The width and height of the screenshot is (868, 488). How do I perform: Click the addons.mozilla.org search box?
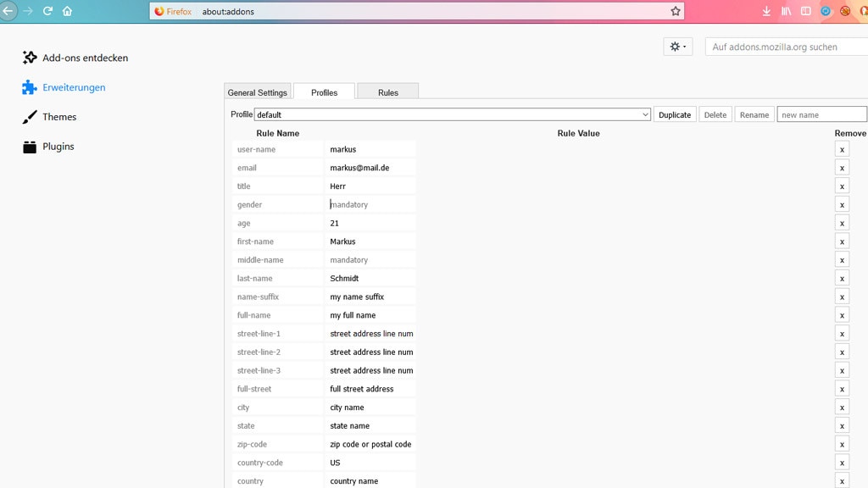[786, 47]
